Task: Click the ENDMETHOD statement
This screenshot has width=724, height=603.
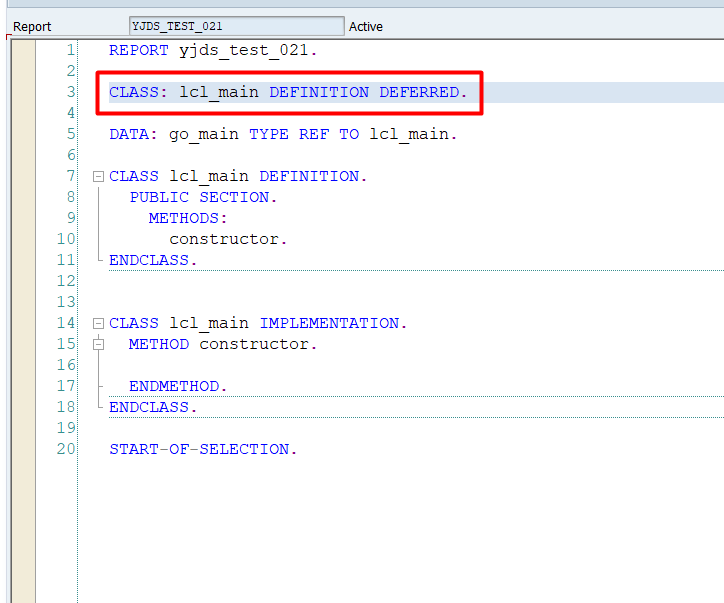Action: 178,386
